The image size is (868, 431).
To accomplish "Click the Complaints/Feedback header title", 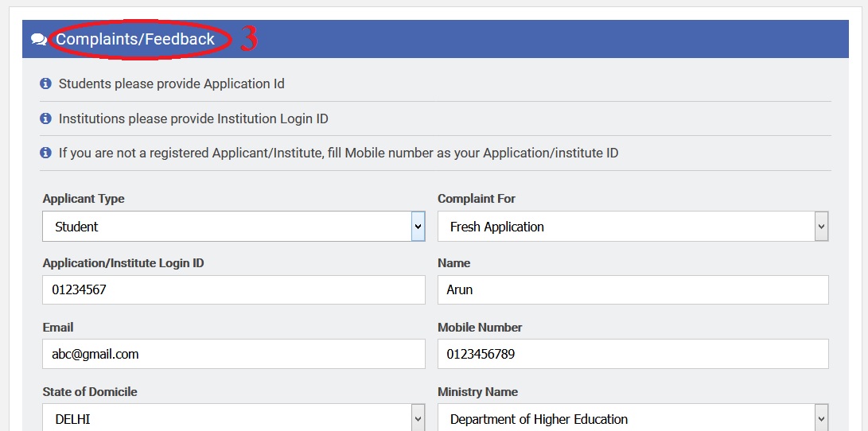I will [x=135, y=39].
